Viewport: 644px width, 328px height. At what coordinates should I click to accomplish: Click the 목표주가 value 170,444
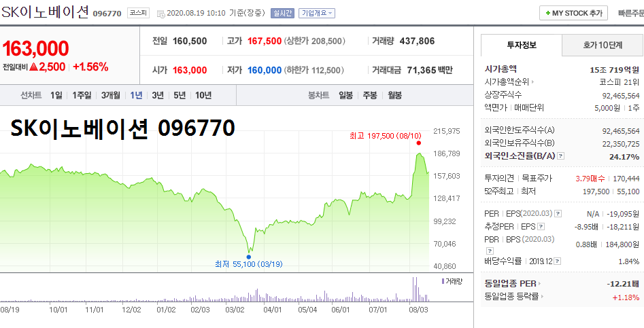626,179
